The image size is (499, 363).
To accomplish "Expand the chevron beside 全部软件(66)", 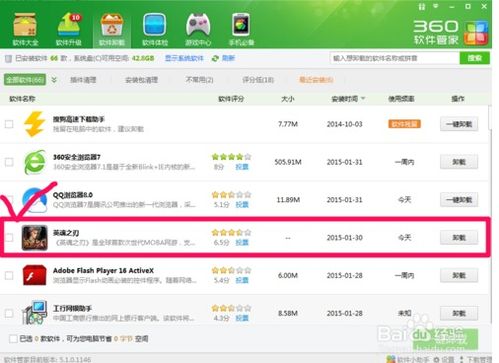I will coord(54,80).
